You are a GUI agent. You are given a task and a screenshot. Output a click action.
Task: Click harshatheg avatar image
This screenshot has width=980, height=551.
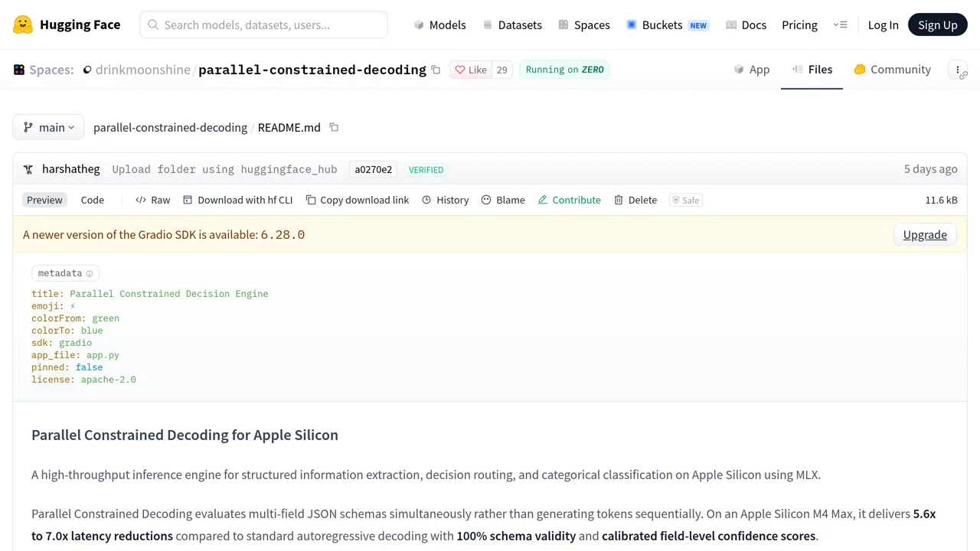(x=28, y=169)
